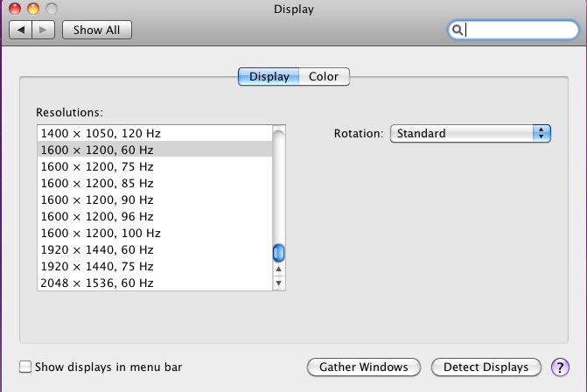This screenshot has height=392, width=587.
Task: Select resolution 1920 × 1440, 75 Hz
Action: [155, 266]
